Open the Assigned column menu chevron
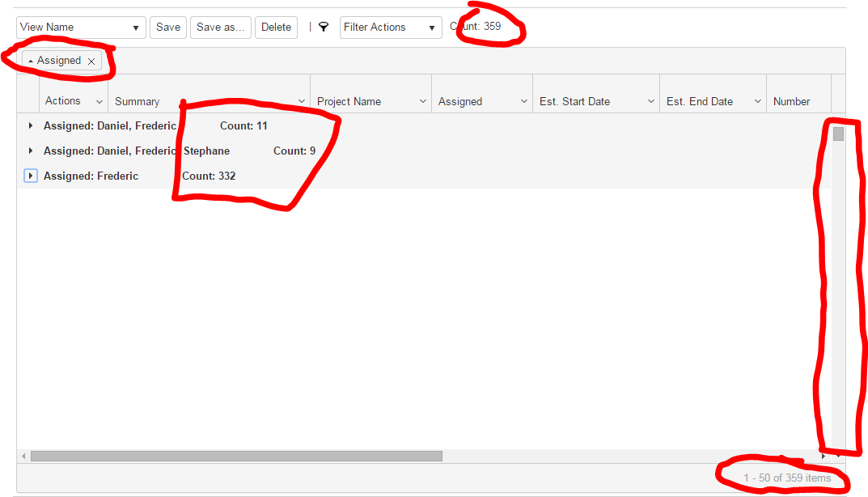The image size is (868, 497). 523,101
